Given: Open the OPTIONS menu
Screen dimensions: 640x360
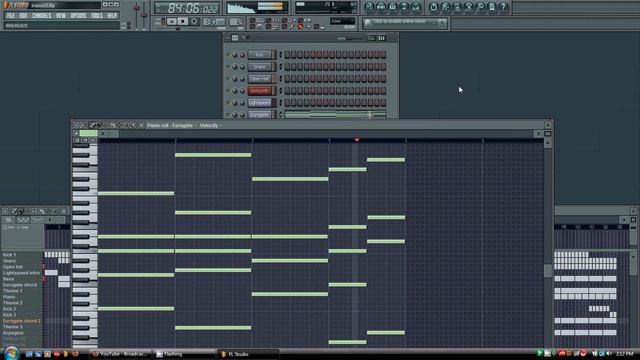Looking at the screenshot, I should [78, 16].
